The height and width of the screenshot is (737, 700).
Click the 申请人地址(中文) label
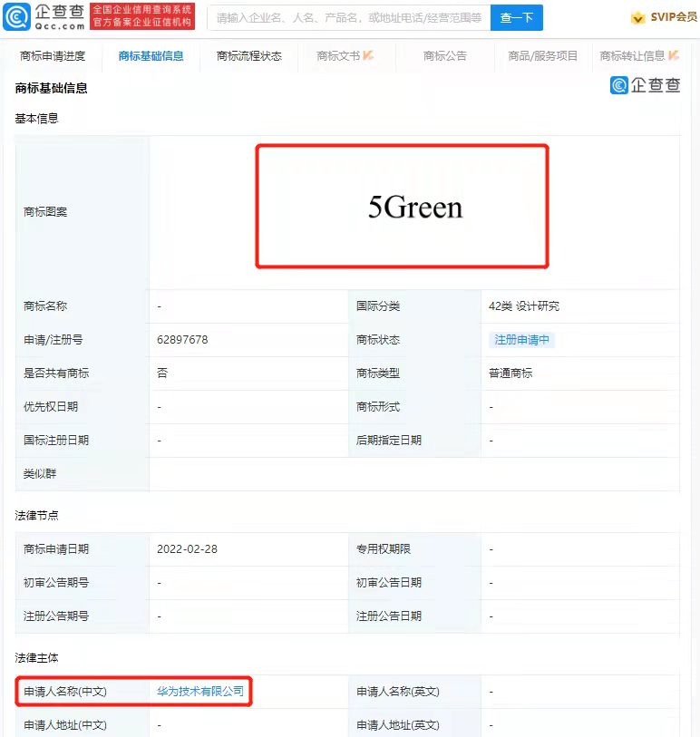[65, 725]
